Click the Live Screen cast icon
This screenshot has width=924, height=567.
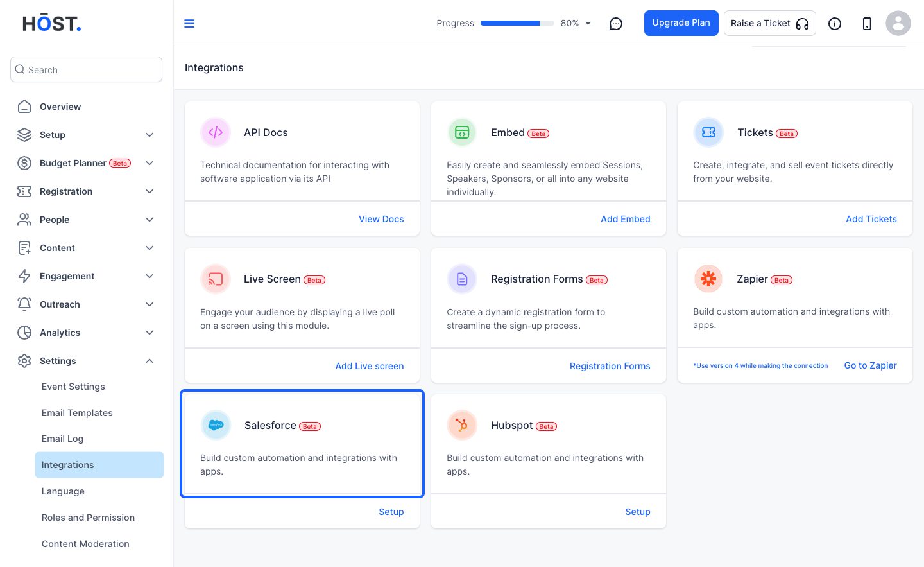pos(216,279)
